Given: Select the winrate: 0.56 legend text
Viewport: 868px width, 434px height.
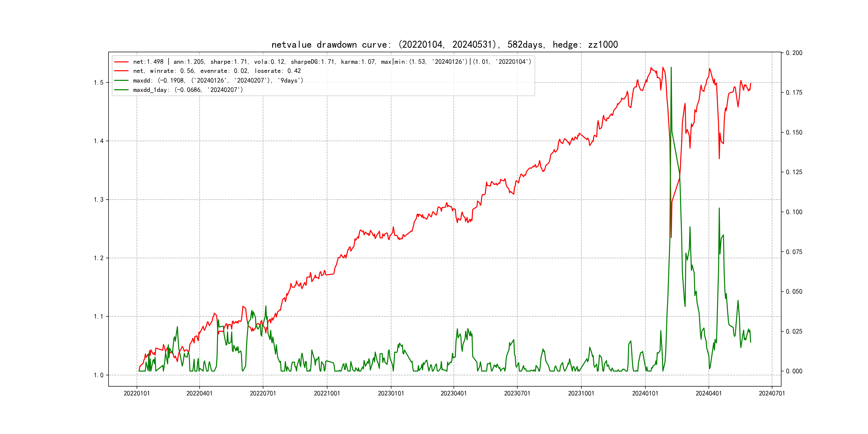Looking at the screenshot, I should click(x=217, y=71).
